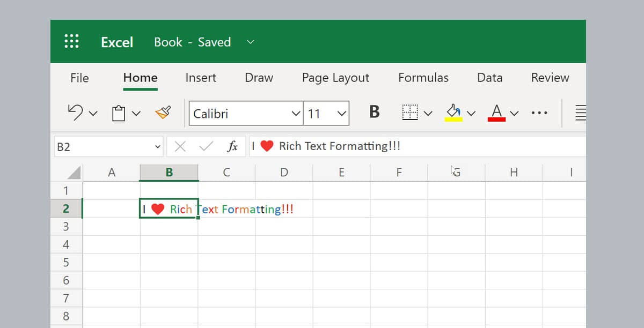Select row 6 header
The image size is (644, 328).
[67, 280]
